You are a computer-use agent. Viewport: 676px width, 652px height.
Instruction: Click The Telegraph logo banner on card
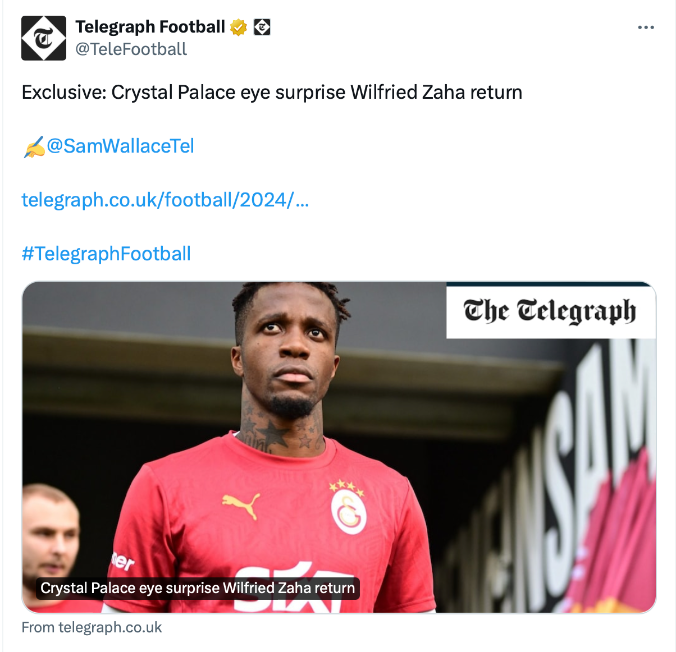551,311
